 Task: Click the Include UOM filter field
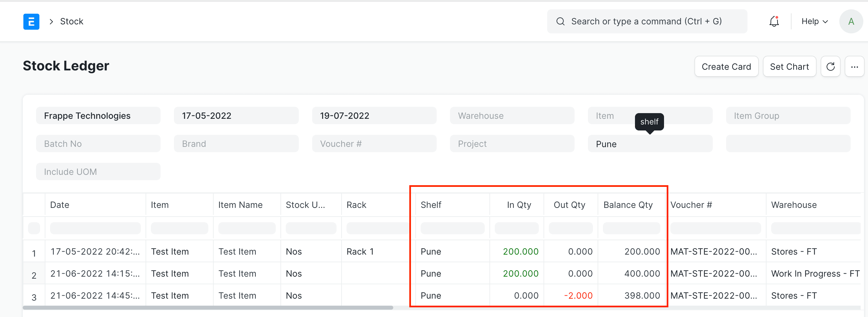(98, 172)
